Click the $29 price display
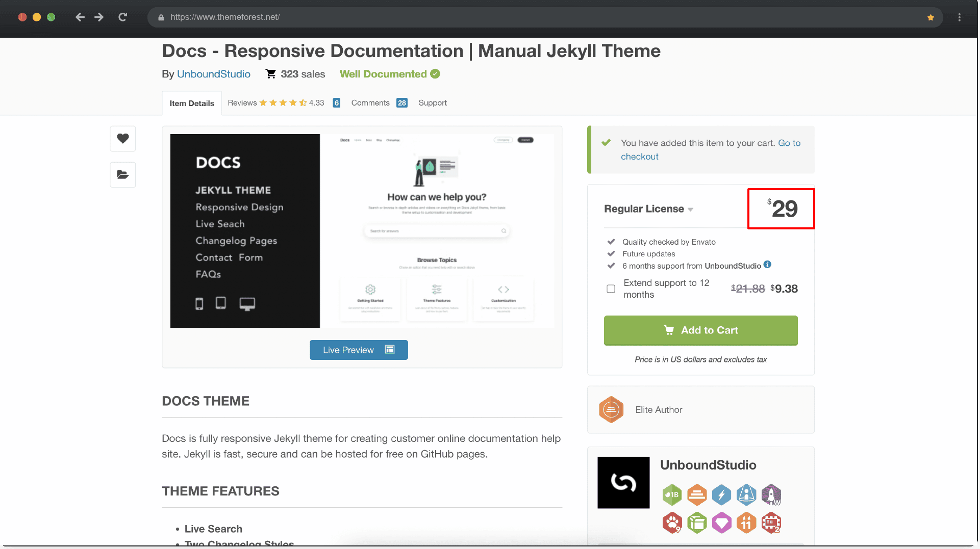 click(782, 208)
